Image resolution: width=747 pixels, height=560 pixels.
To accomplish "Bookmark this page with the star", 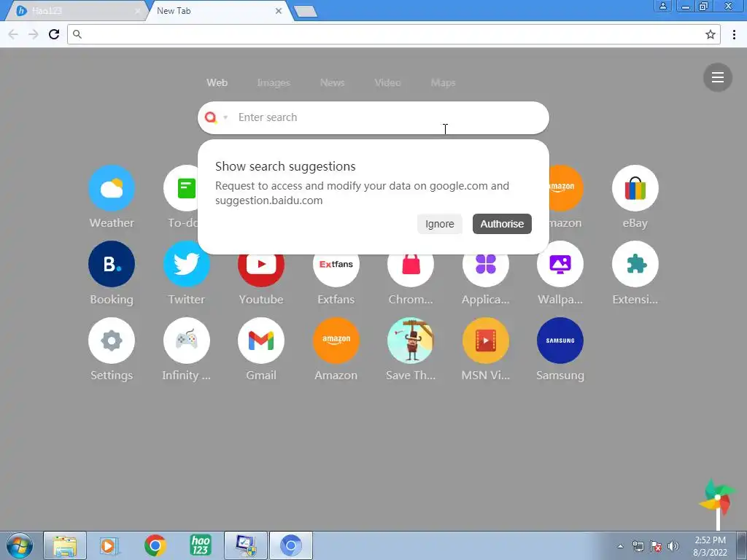I will [x=711, y=34].
